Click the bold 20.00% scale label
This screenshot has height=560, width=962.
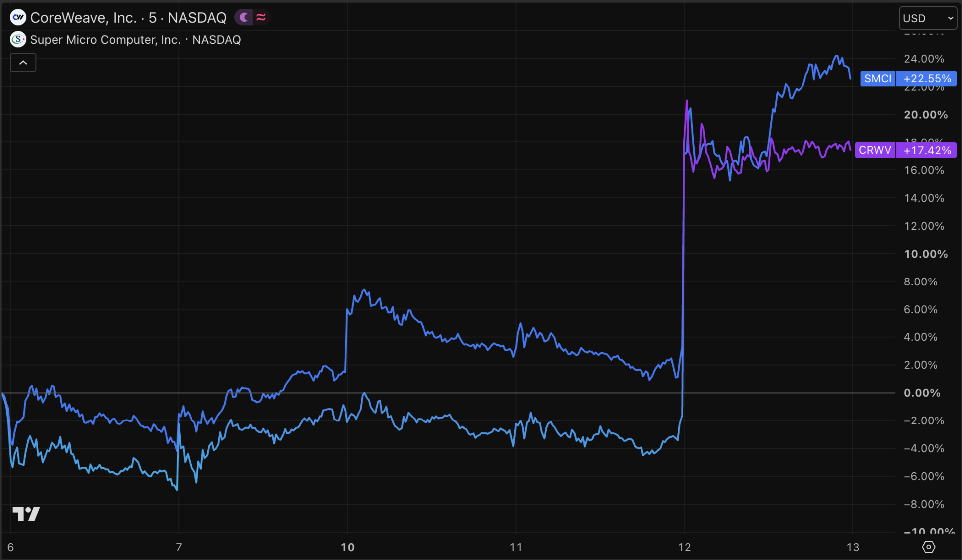pyautogui.click(x=926, y=115)
